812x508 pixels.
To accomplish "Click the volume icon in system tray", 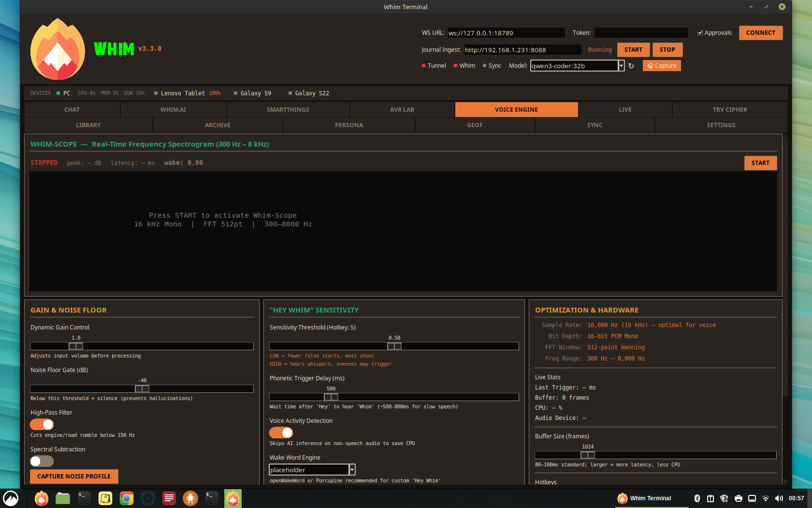I will pos(780,498).
